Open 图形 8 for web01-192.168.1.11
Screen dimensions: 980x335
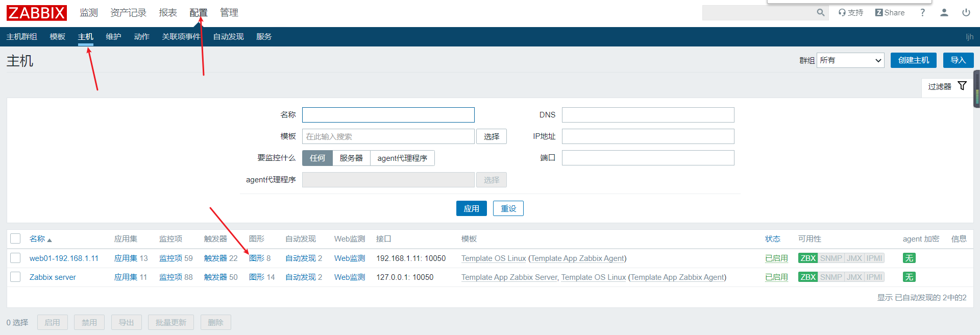point(257,258)
